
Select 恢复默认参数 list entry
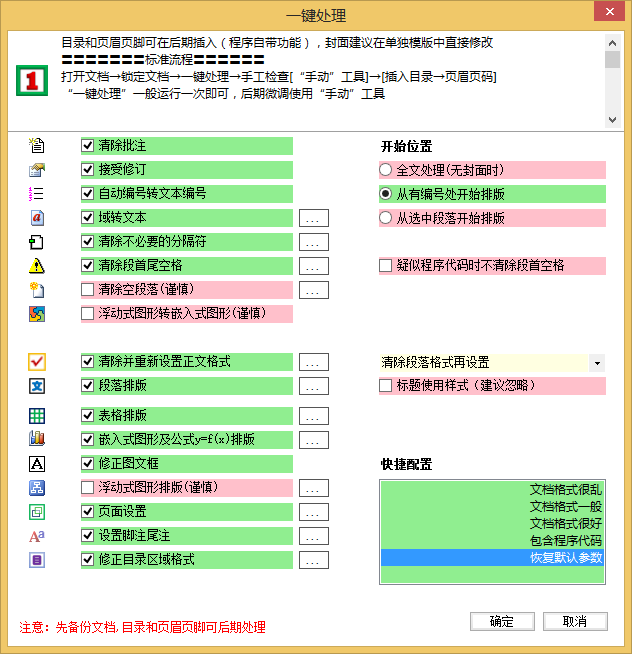492,558
